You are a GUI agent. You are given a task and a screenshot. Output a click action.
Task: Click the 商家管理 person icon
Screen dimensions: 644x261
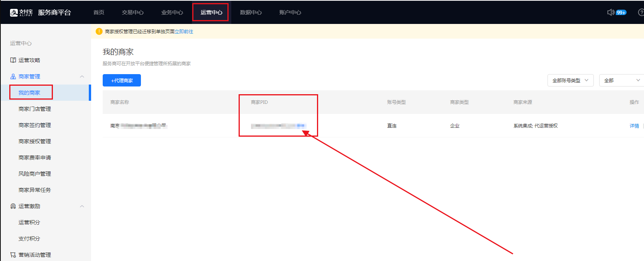tap(13, 76)
